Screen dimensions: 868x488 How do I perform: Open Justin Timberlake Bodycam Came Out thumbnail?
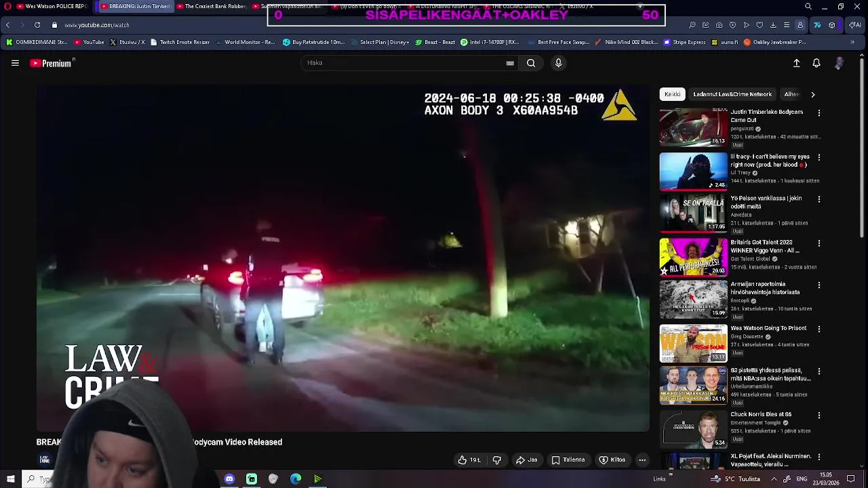(x=693, y=127)
